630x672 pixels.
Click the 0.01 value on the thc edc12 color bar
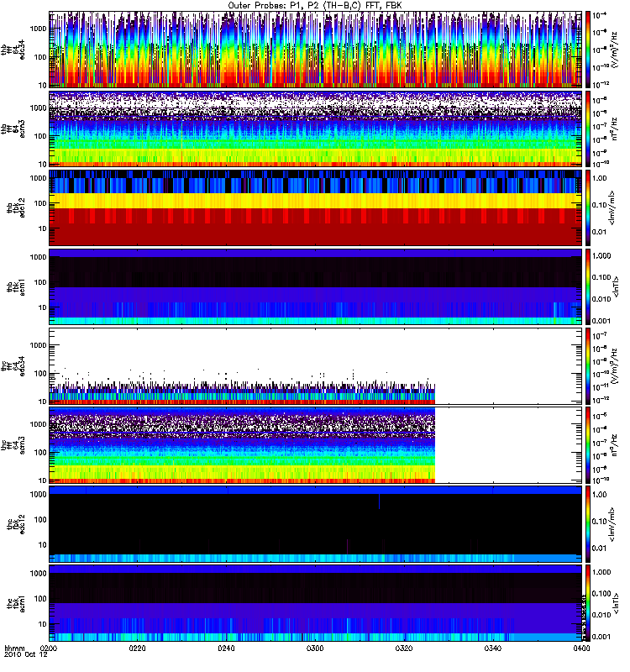click(600, 548)
